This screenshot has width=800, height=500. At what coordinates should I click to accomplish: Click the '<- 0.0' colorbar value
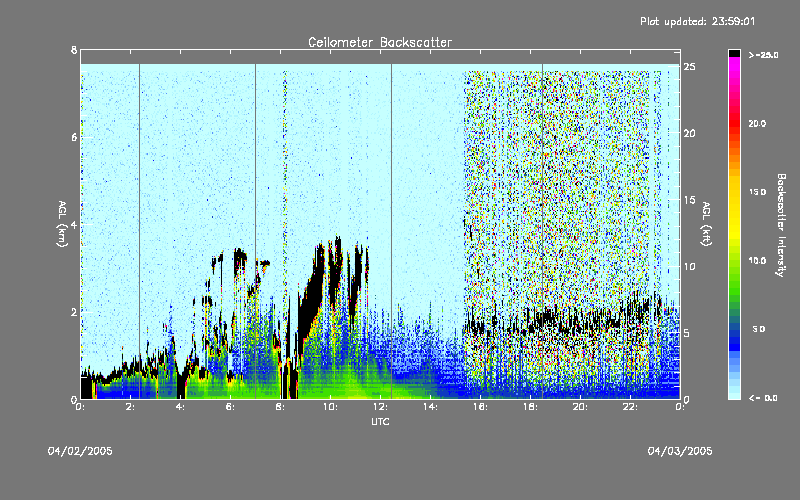(x=763, y=398)
